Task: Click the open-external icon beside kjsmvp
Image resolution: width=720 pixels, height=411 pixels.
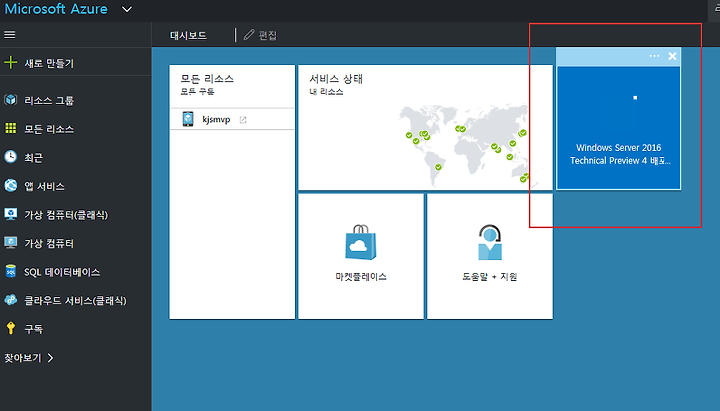Action: [x=243, y=120]
